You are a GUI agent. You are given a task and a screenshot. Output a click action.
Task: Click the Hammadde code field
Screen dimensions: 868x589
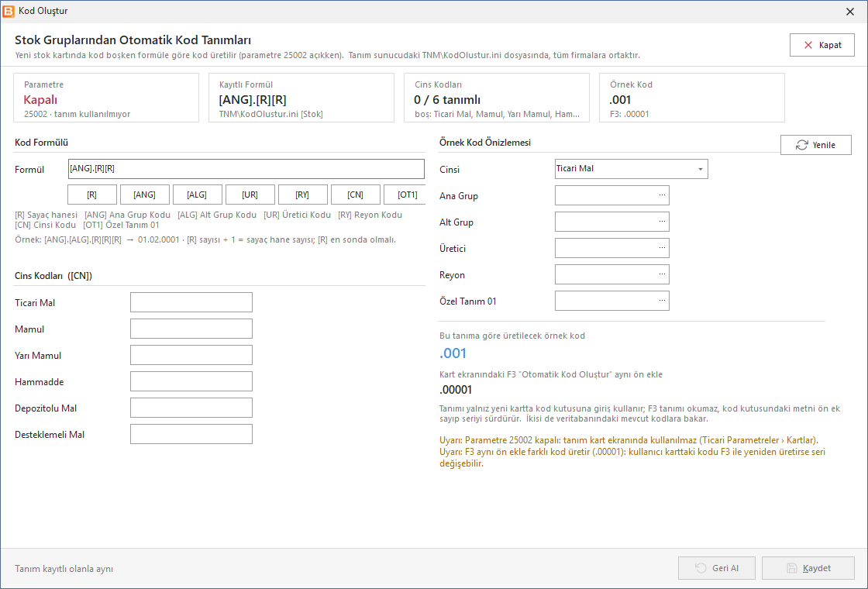click(x=191, y=381)
